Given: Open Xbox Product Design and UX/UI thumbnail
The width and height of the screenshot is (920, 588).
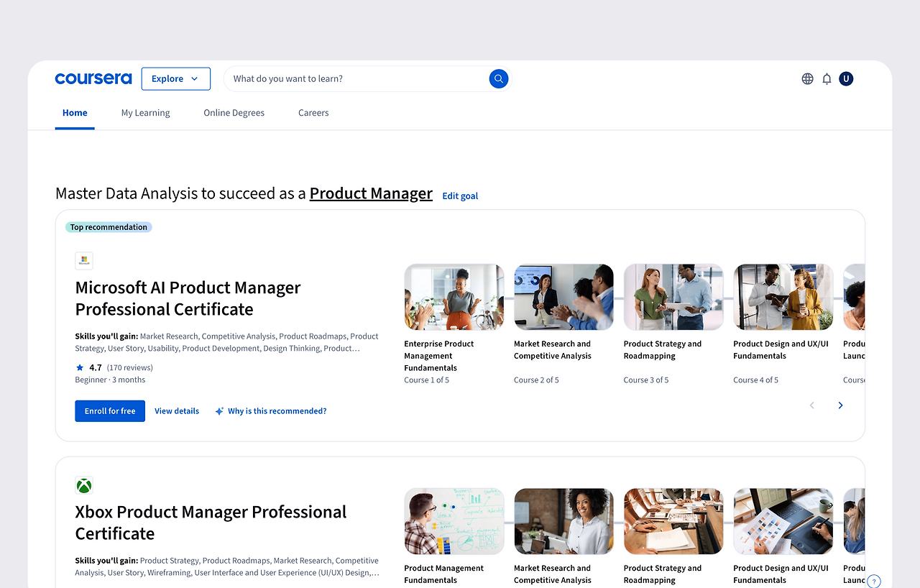Looking at the screenshot, I should tap(783, 521).
